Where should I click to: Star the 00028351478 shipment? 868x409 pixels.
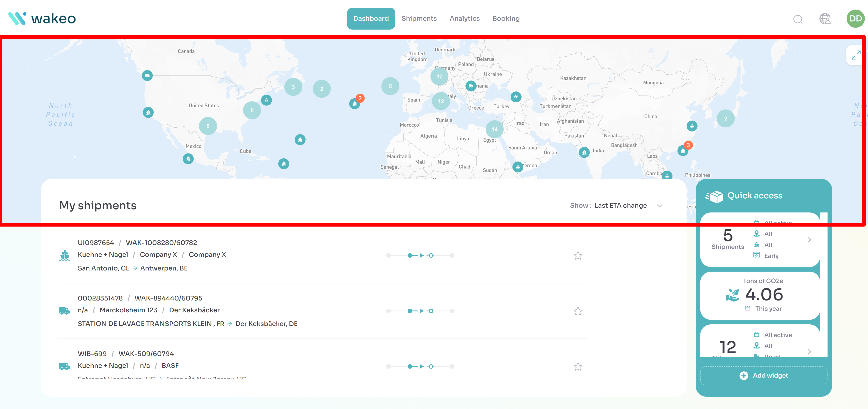[x=578, y=311]
